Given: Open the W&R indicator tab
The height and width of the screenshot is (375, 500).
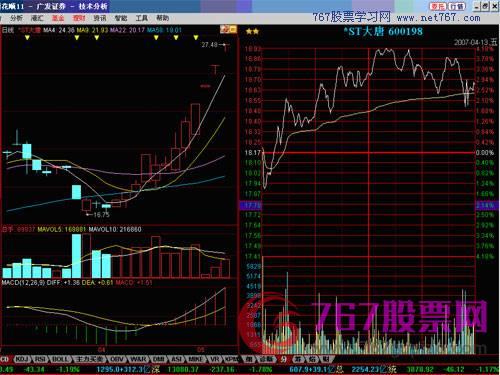Looking at the screenshot, I should (138, 359).
